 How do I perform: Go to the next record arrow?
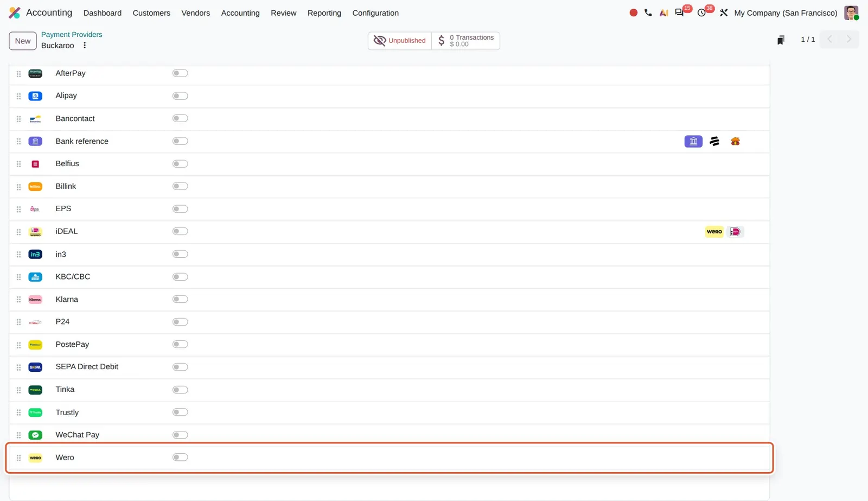pos(849,39)
